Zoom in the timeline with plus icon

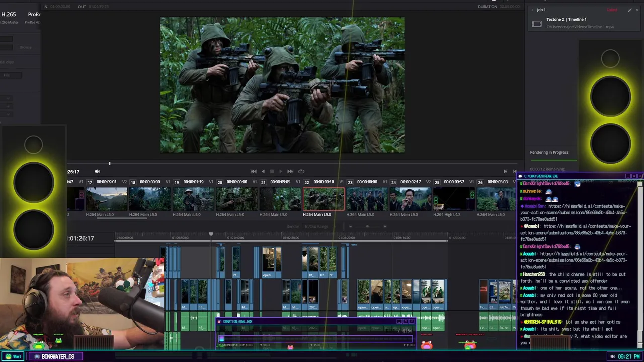tap(385, 226)
